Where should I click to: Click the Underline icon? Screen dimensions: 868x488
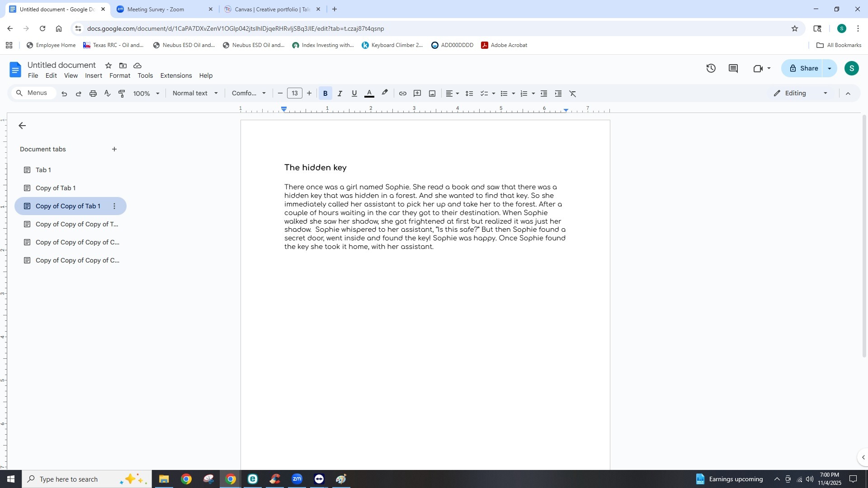tap(354, 93)
